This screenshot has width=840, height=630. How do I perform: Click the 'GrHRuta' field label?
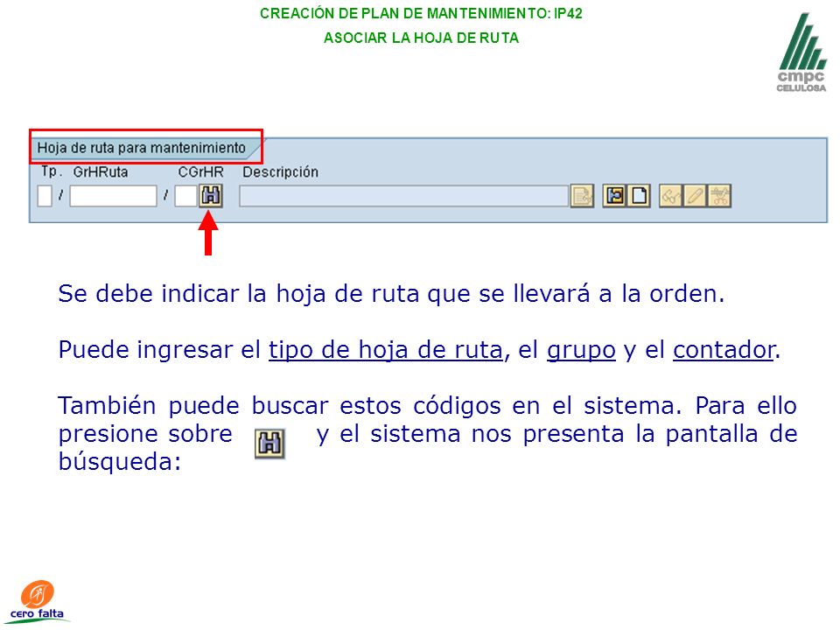pos(101,172)
